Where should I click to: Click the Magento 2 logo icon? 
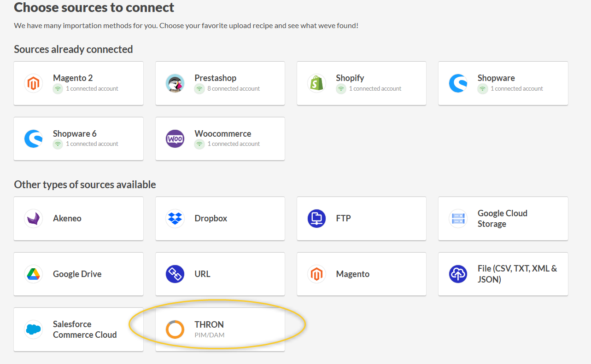(33, 83)
